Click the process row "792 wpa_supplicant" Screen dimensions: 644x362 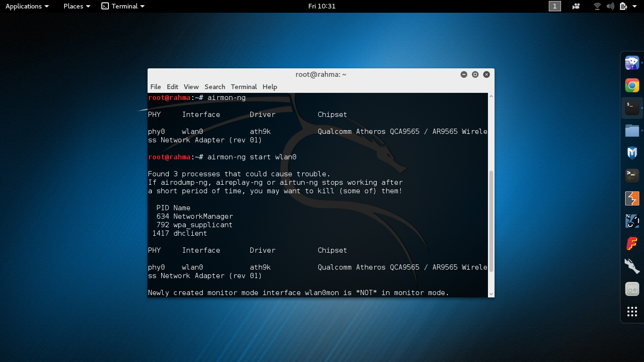pyautogui.click(x=195, y=225)
